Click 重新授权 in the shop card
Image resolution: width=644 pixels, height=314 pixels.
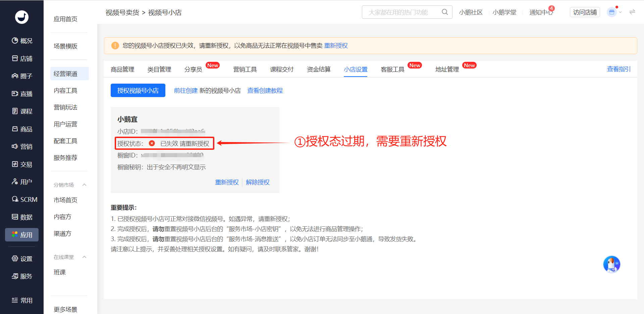click(x=227, y=182)
